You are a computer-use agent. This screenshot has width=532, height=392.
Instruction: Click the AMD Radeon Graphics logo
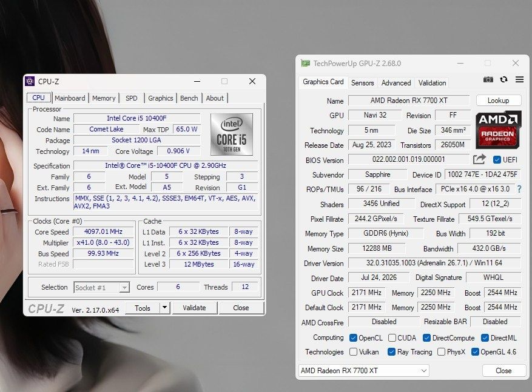pyautogui.click(x=498, y=130)
